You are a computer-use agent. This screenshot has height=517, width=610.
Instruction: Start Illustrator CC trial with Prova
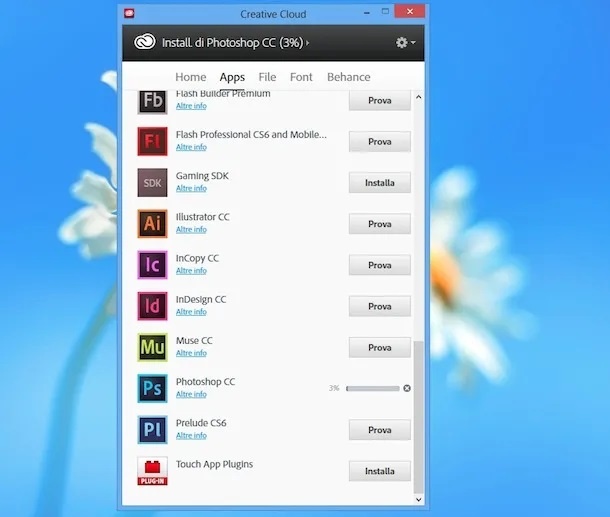pyautogui.click(x=380, y=224)
